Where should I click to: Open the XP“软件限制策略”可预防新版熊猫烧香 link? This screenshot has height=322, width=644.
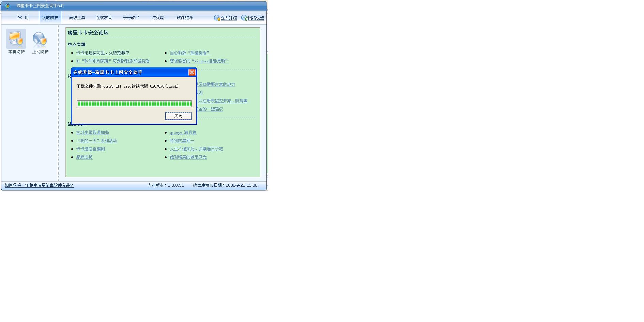(113, 61)
